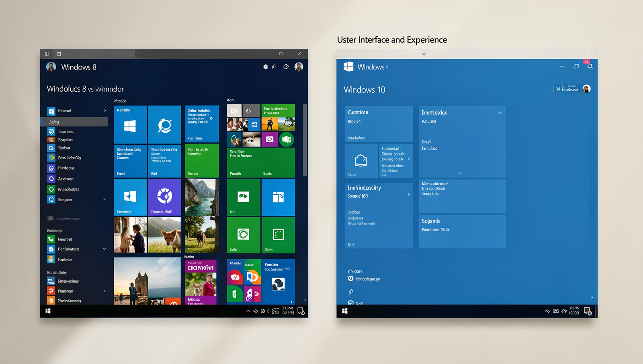This screenshot has width=643, height=364.
Task: Open the purple Dnocole tile with circular icon
Action: tap(164, 197)
